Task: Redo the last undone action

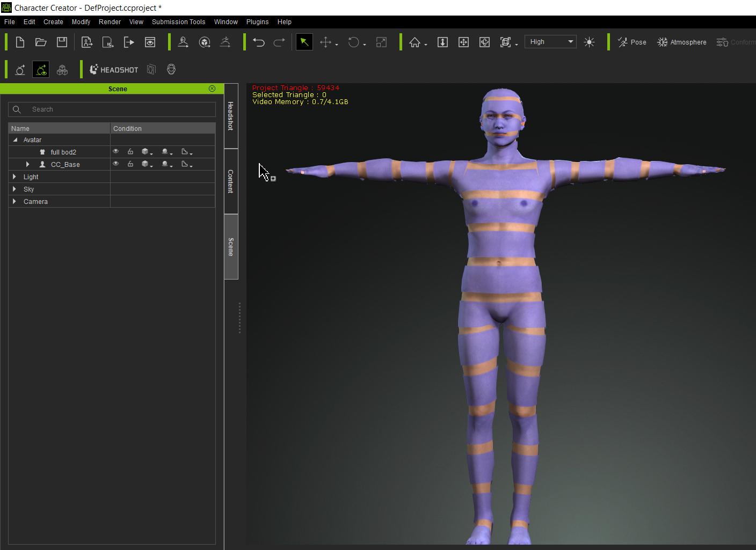Action: [279, 42]
